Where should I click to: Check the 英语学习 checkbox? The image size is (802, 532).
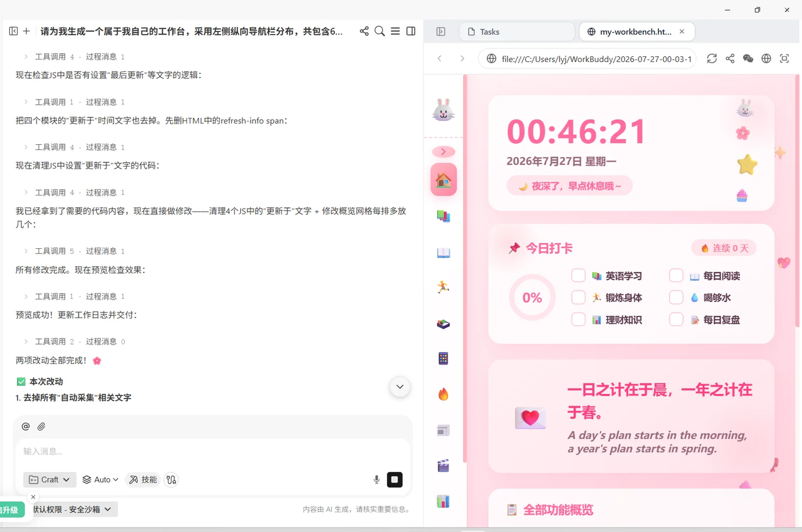coord(578,276)
